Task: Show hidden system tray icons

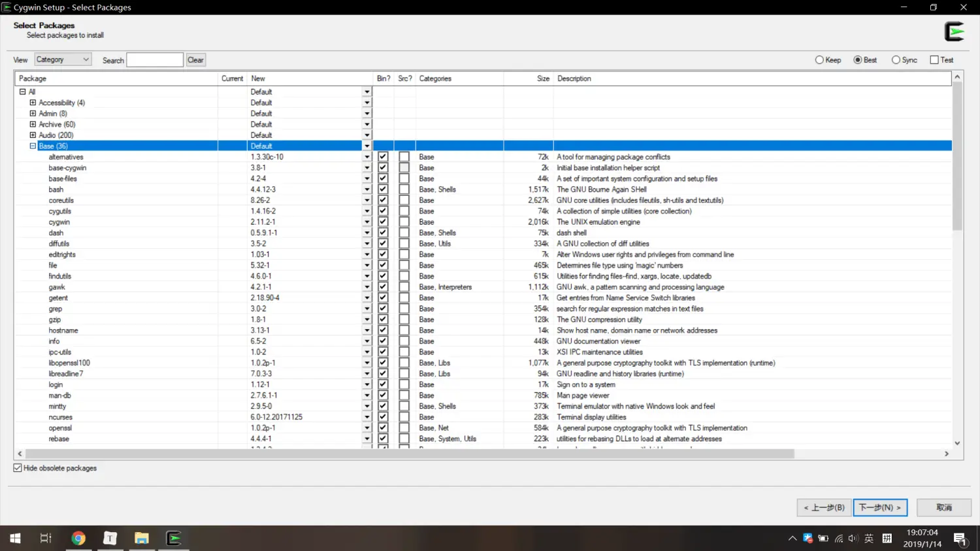Action: coord(792,539)
